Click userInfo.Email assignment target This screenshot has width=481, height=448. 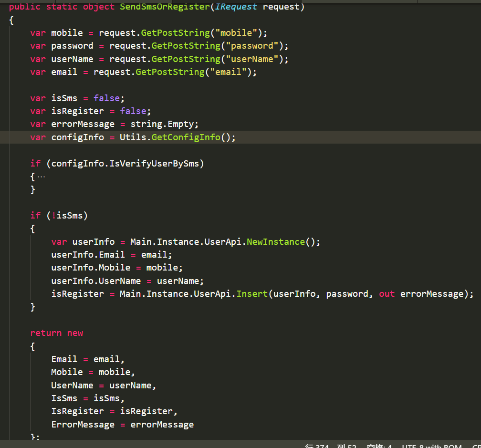[88, 255]
